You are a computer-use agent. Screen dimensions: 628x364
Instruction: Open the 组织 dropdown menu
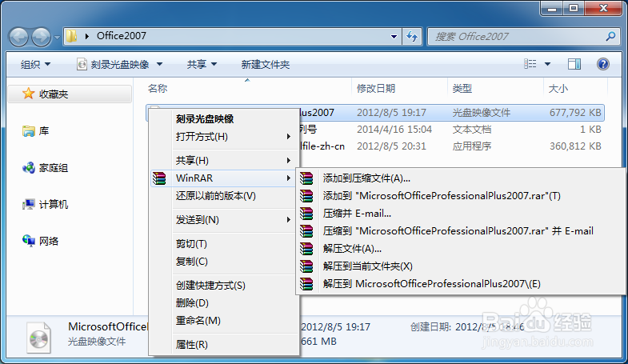click(x=35, y=64)
